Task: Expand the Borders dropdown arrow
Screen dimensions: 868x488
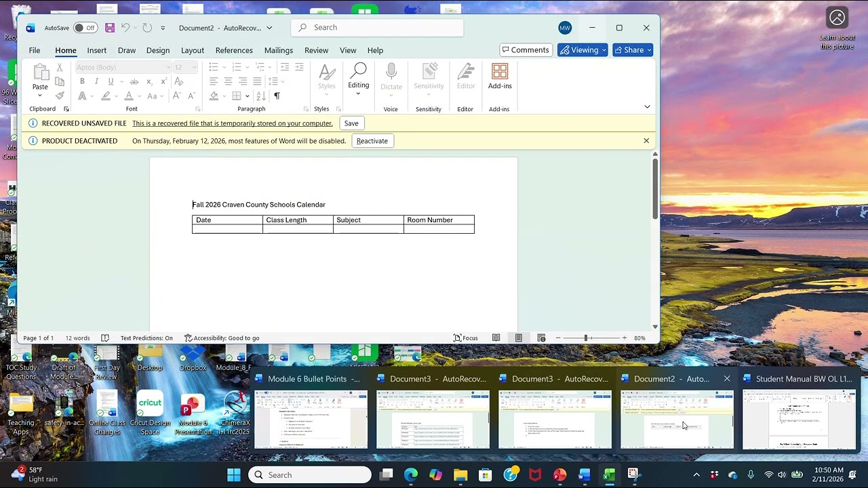Action: [248, 96]
